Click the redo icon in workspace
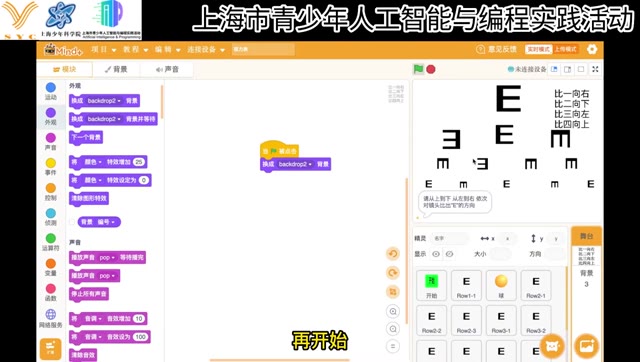This screenshot has width=640, height=362. click(x=393, y=273)
